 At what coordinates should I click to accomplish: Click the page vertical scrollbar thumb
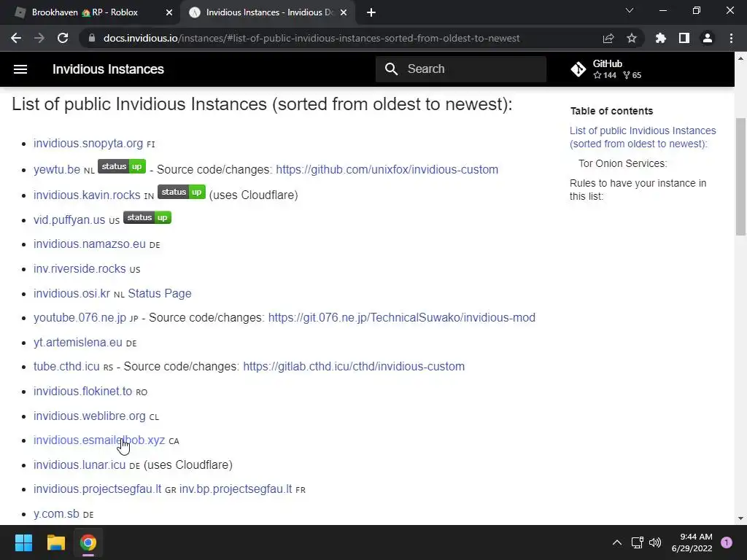point(740,176)
